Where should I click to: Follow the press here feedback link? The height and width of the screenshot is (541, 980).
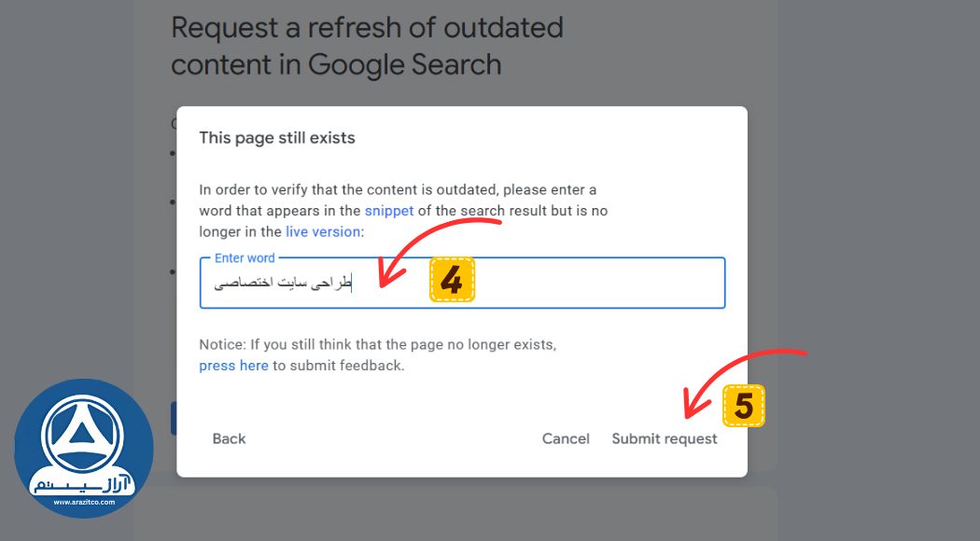click(x=233, y=366)
